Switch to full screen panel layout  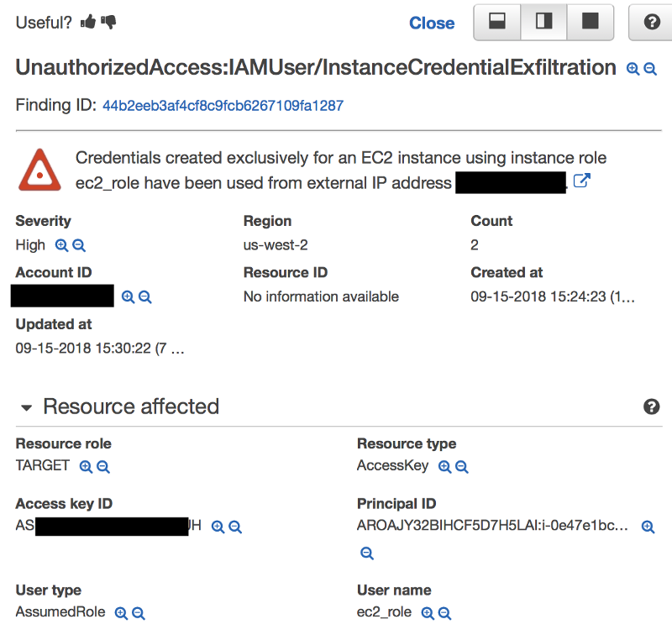point(591,23)
